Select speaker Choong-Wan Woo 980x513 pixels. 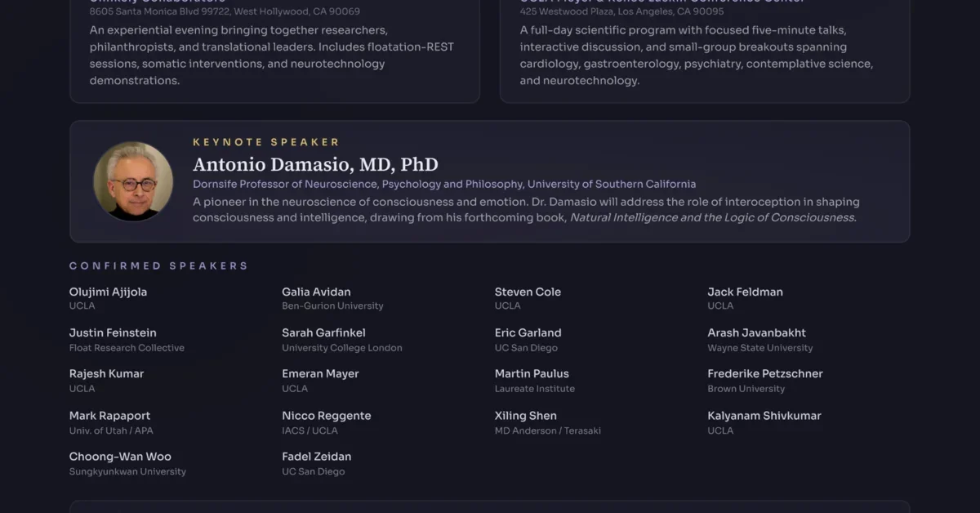click(x=120, y=457)
